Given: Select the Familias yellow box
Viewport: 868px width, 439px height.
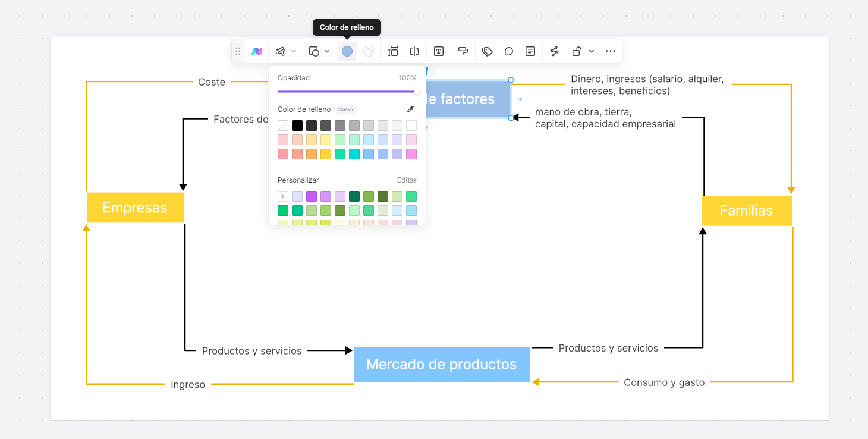Looking at the screenshot, I should (747, 211).
